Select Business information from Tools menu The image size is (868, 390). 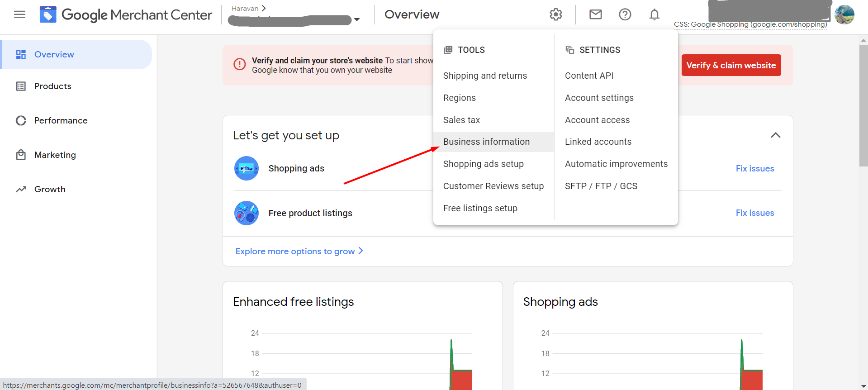coord(486,142)
